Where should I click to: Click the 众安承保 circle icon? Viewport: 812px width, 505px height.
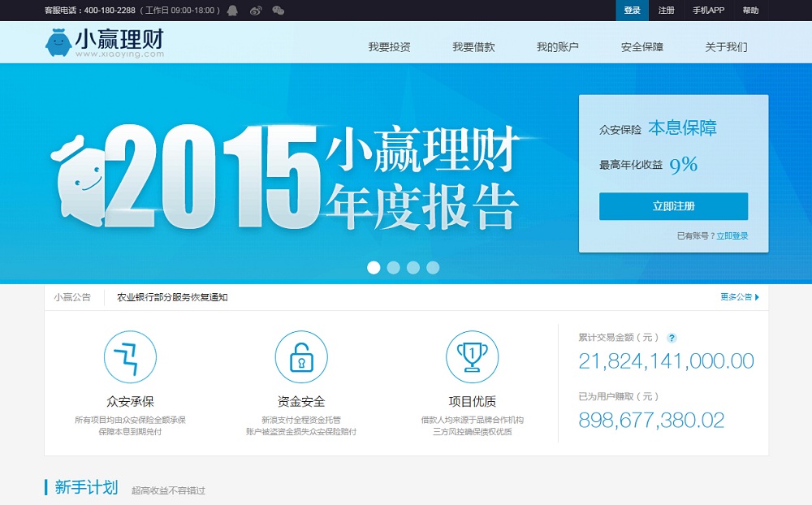tap(130, 357)
